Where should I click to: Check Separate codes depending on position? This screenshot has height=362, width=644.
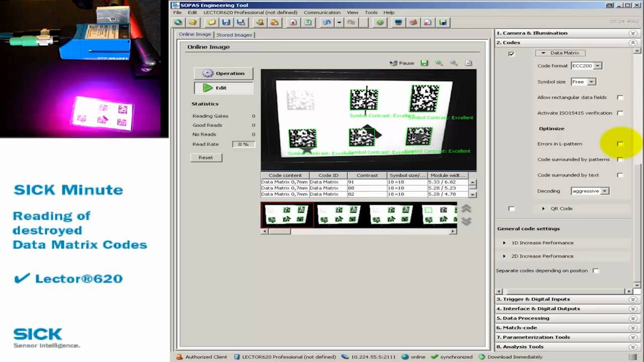(596, 270)
